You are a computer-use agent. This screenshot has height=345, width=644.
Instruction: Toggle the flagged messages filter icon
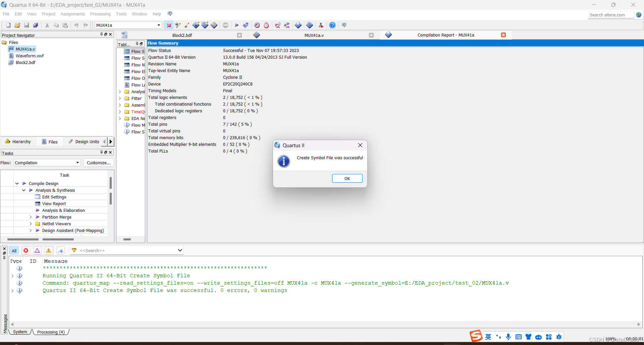(x=60, y=250)
